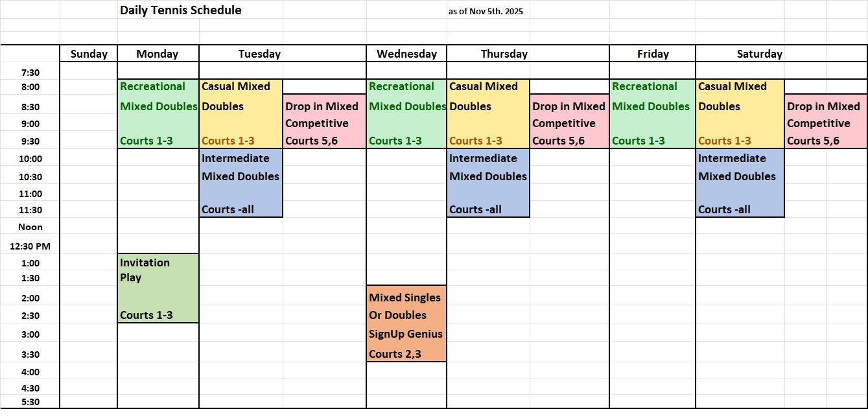
Task: Select Thursday's Drop in Mixed Competitive block
Action: click(569, 122)
